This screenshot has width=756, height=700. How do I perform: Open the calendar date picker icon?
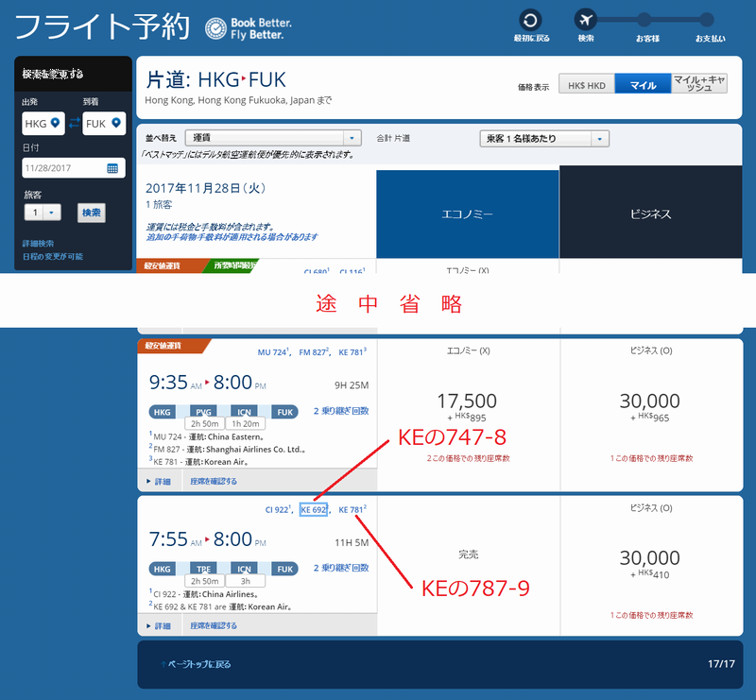tap(112, 168)
